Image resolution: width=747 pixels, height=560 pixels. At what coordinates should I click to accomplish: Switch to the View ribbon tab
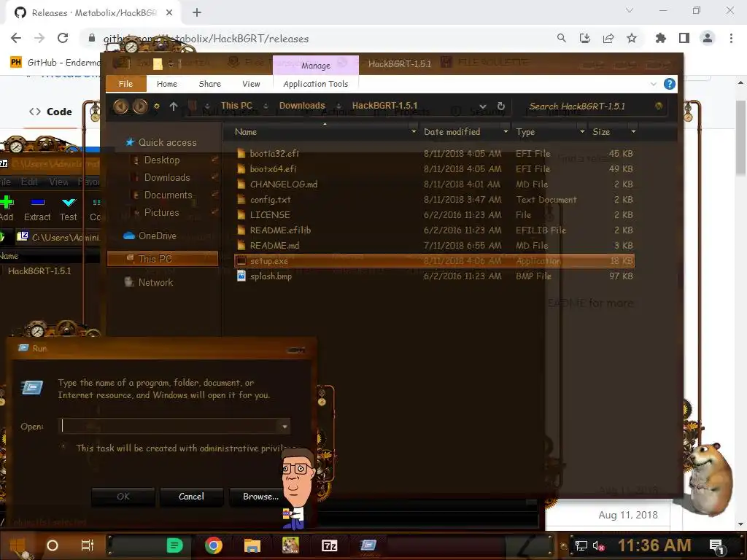[x=251, y=84]
